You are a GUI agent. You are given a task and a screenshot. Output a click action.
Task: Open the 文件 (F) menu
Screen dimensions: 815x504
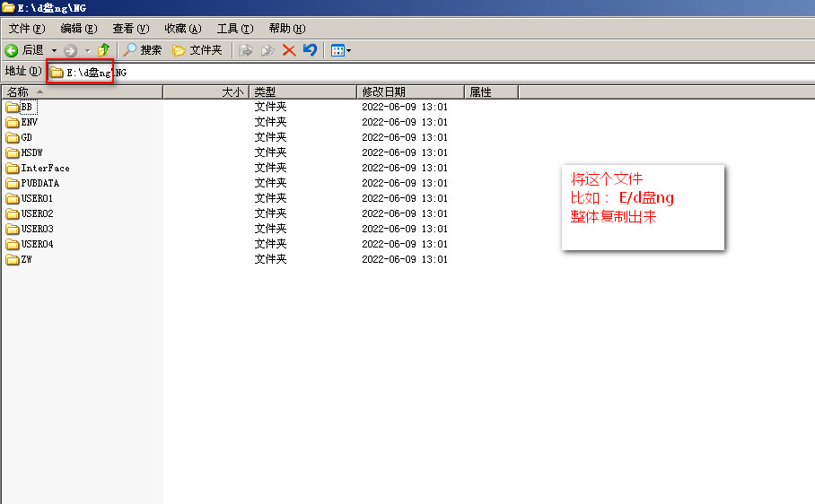point(26,29)
